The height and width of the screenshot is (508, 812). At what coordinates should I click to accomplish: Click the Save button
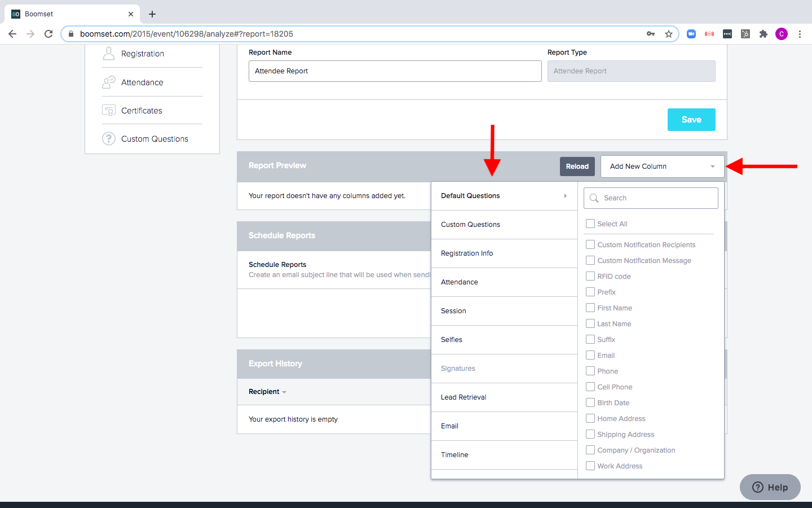691,120
